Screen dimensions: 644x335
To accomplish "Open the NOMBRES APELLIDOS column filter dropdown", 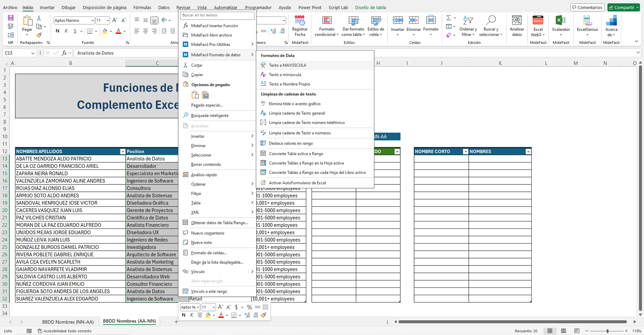I will (122, 152).
